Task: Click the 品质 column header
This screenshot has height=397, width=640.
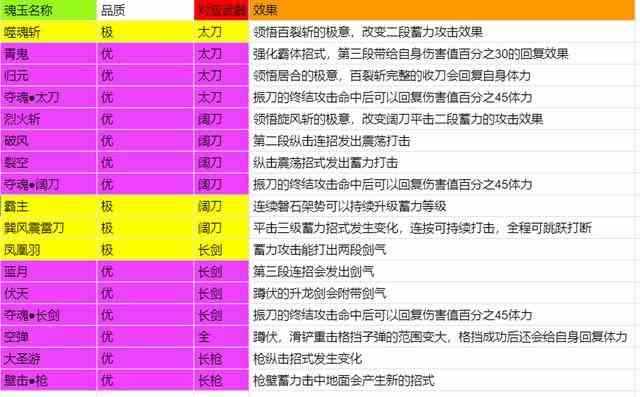Action: (x=145, y=10)
